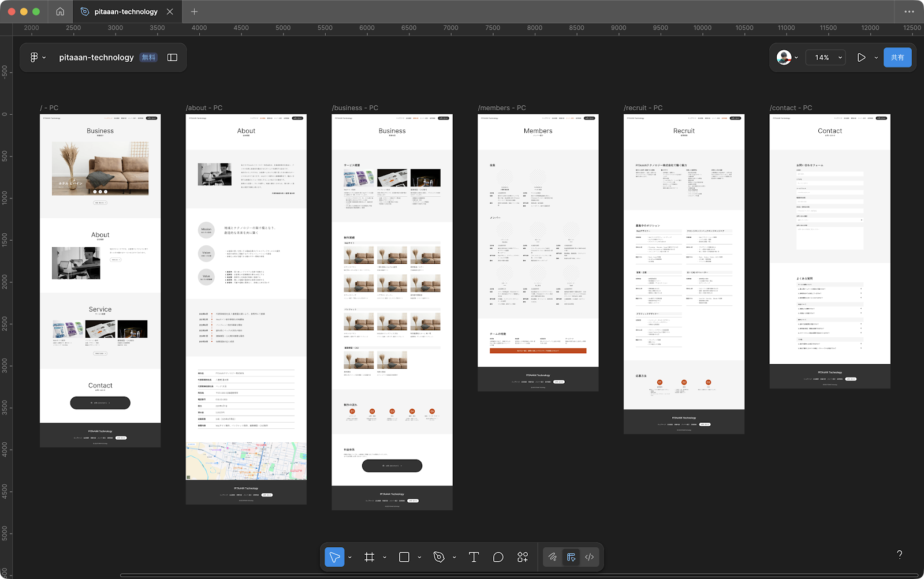Select the Frame tool
The width and height of the screenshot is (924, 579).
coord(370,557)
